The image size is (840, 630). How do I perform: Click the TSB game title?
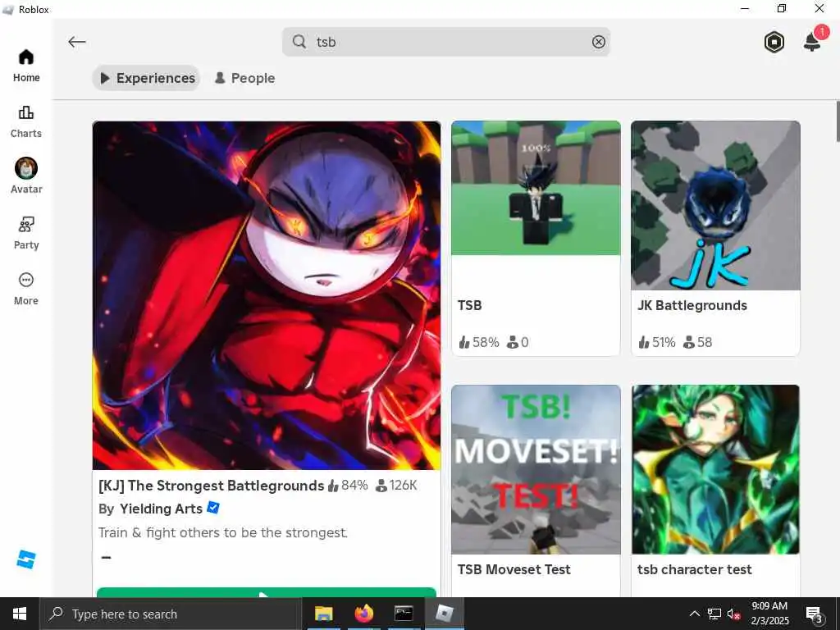pos(469,305)
